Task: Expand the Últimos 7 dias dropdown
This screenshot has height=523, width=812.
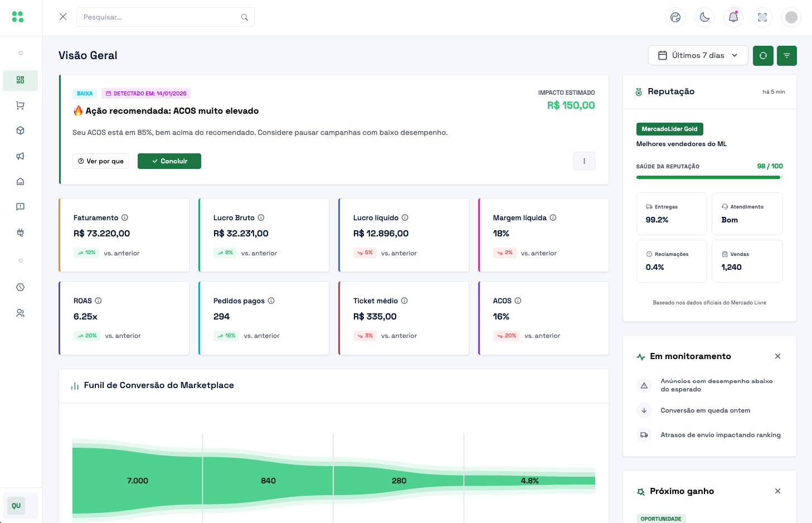Action: 698,56
